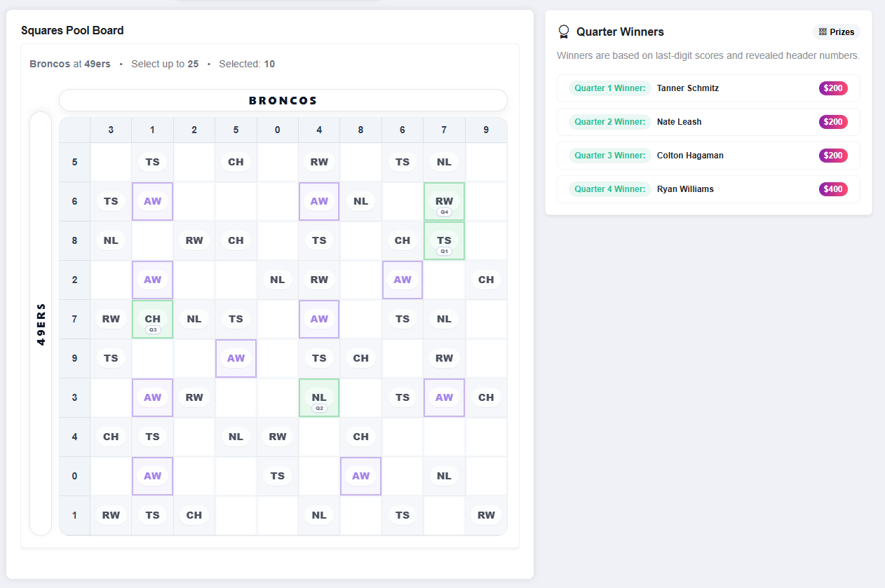
Task: Toggle the AW square at Broncos 8, 49ers 0
Action: point(360,476)
